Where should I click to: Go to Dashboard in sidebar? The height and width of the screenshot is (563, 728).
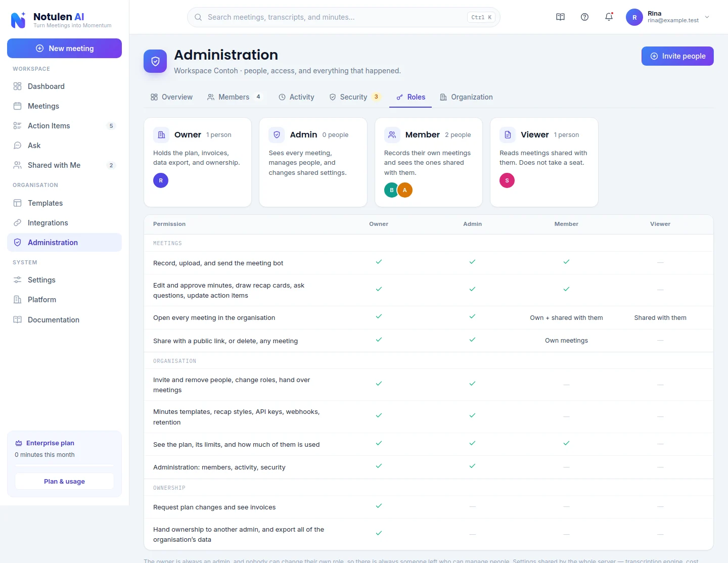click(64, 86)
